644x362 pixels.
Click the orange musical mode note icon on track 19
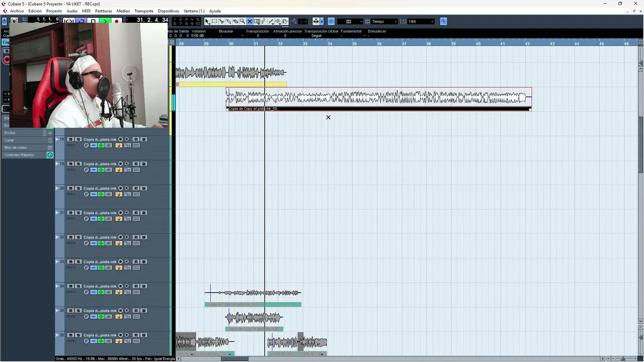tap(119, 170)
